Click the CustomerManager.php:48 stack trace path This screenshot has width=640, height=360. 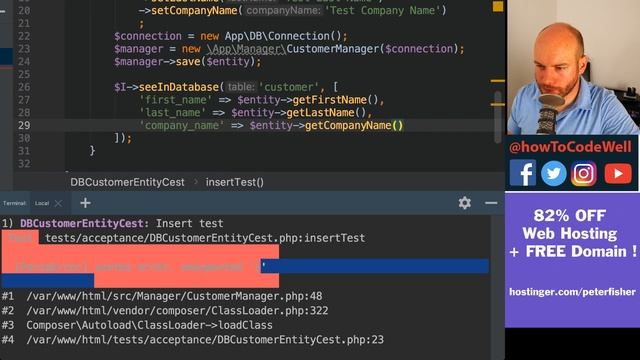click(174, 296)
